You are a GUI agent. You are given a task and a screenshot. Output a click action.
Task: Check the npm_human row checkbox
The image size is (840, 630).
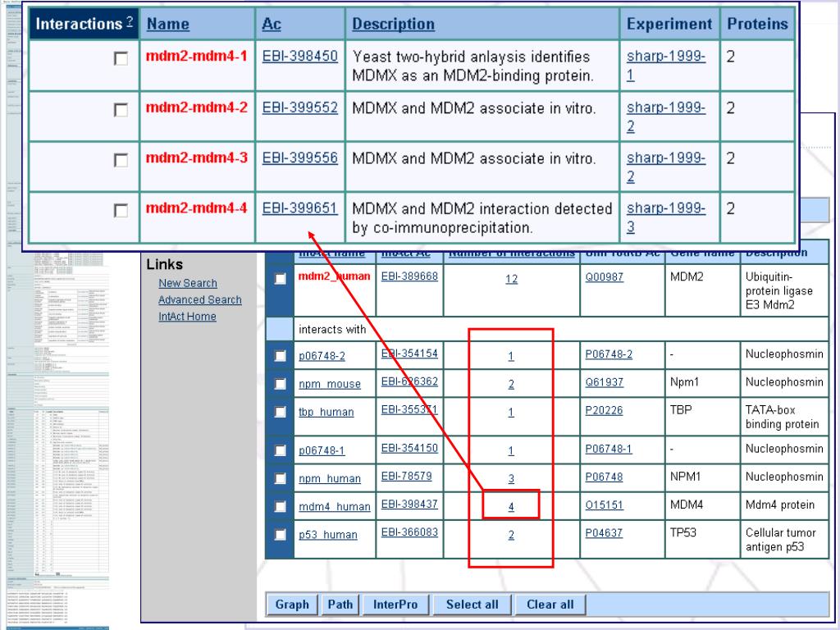point(281,478)
